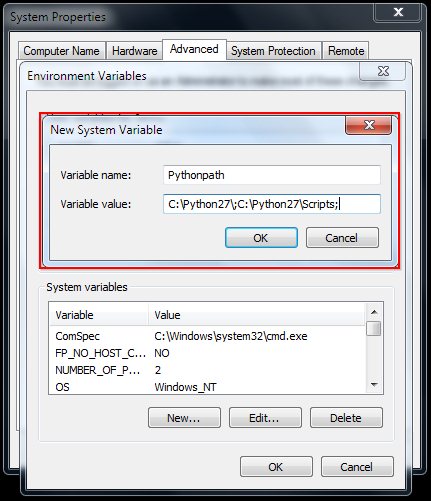Screen dimensions: 431x501
Task: Select the NUMBER_OF_P… variable row
Action: click(207, 370)
